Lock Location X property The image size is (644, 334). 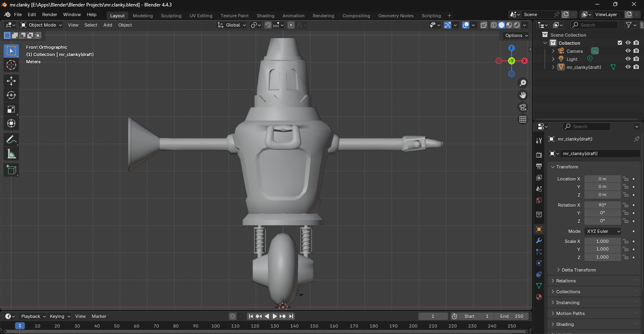click(x=625, y=179)
